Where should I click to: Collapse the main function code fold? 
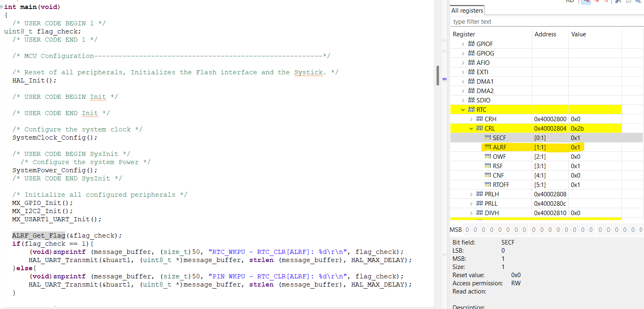click(x=2, y=7)
